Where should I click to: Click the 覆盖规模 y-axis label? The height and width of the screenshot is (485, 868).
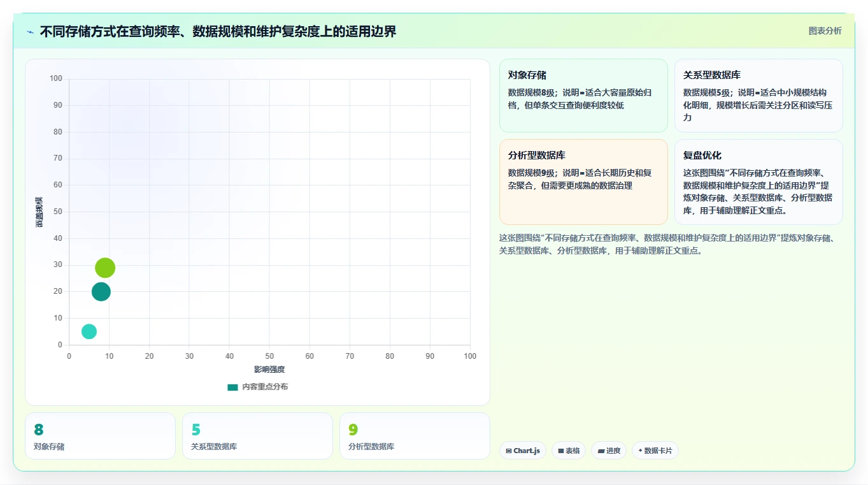39,212
